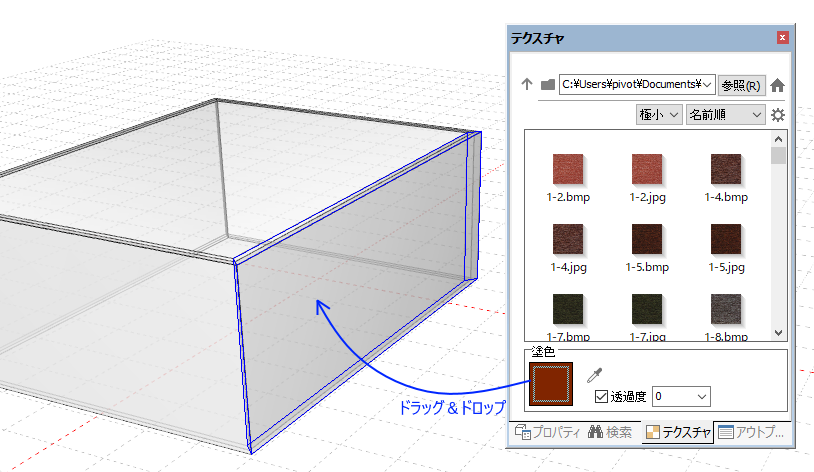This screenshot has height=472, width=814.
Task: Open the 名前順 sort order dropdown
Action: (x=725, y=115)
